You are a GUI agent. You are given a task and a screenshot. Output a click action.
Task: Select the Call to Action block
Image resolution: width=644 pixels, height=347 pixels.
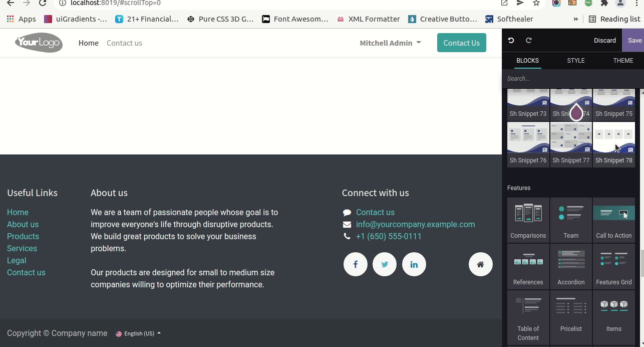click(614, 220)
